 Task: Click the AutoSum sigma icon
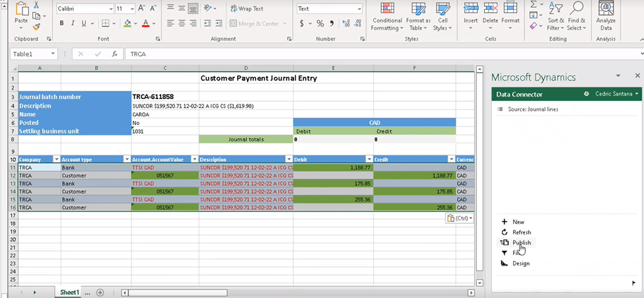[x=534, y=5]
